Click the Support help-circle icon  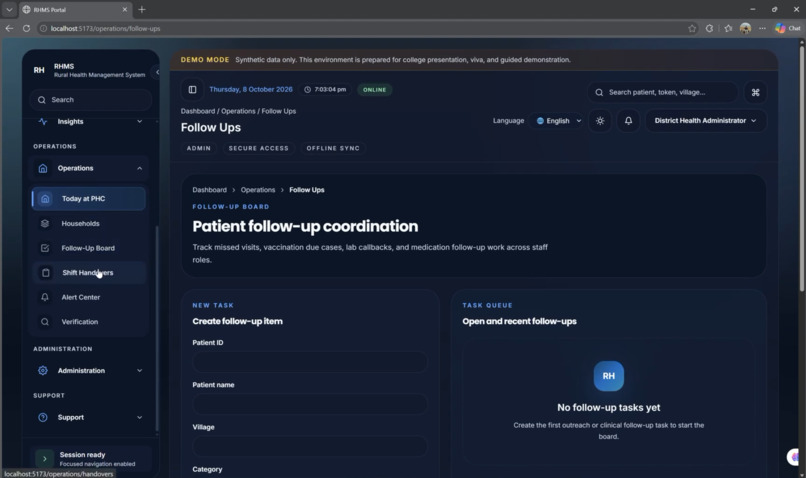[x=43, y=417]
